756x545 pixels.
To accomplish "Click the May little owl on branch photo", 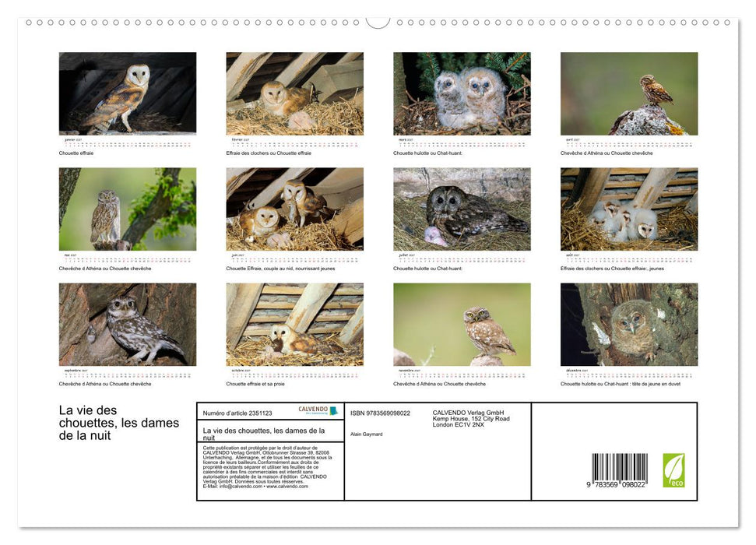I will pos(128,209).
